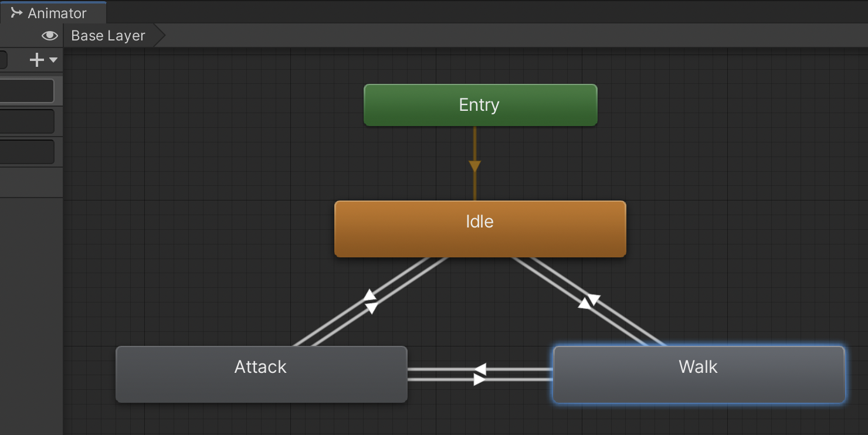The height and width of the screenshot is (435, 868).
Task: Open the dropdown arrow beside the plus icon
Action: click(53, 60)
